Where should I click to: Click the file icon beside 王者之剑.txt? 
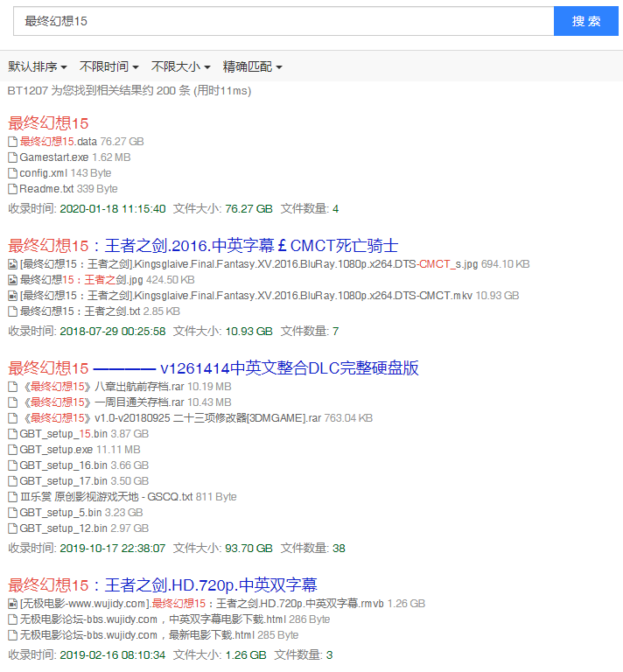click(x=13, y=311)
